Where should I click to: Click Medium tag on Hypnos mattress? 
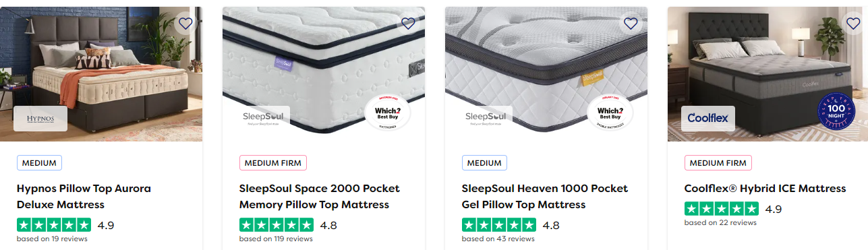[39, 162]
